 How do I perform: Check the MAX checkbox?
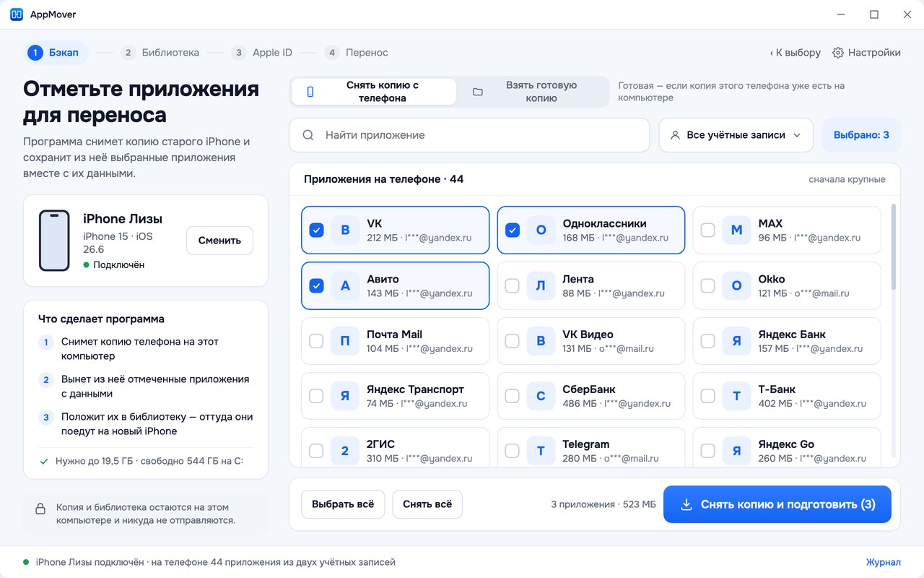click(x=707, y=230)
